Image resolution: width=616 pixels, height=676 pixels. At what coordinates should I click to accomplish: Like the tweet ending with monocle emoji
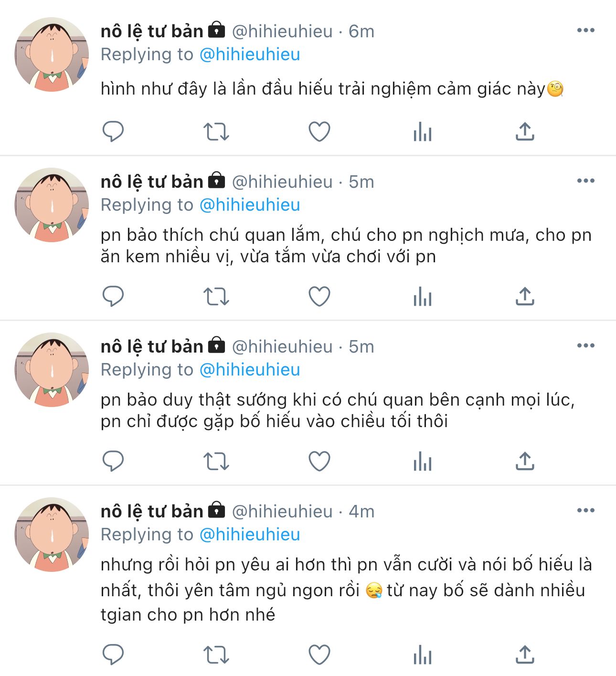click(x=319, y=131)
